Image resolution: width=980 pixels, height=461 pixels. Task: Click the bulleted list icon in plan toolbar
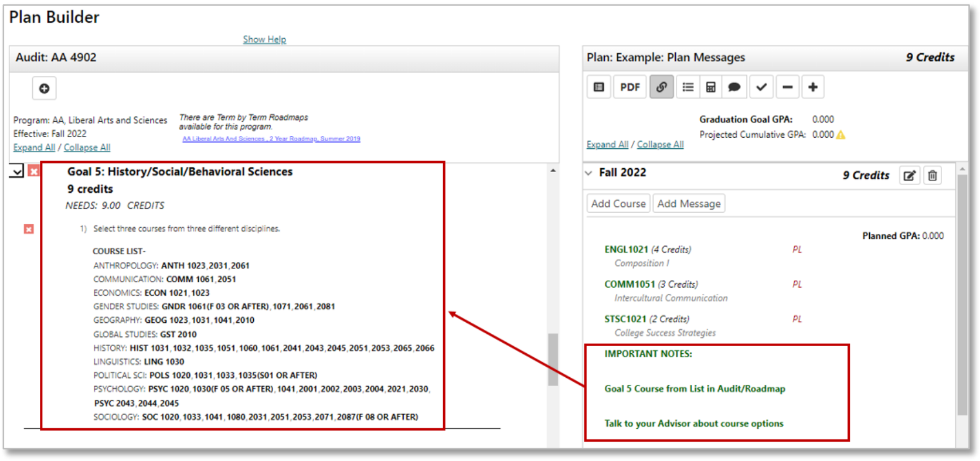click(x=688, y=87)
